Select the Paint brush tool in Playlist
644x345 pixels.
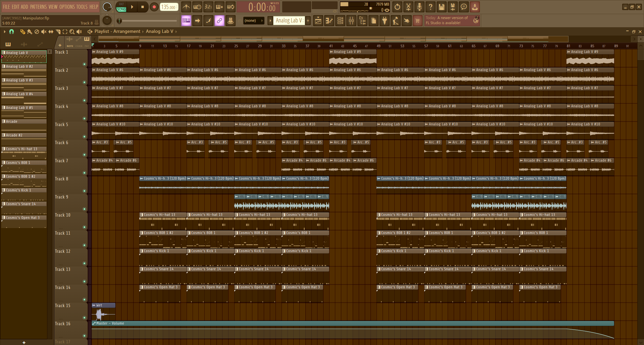tap(30, 32)
